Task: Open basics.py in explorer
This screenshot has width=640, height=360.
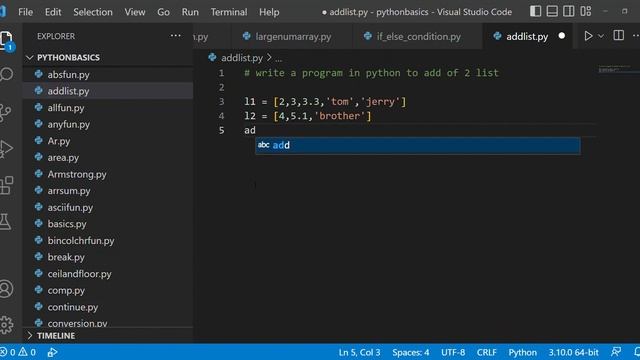Action: (108, 224)
